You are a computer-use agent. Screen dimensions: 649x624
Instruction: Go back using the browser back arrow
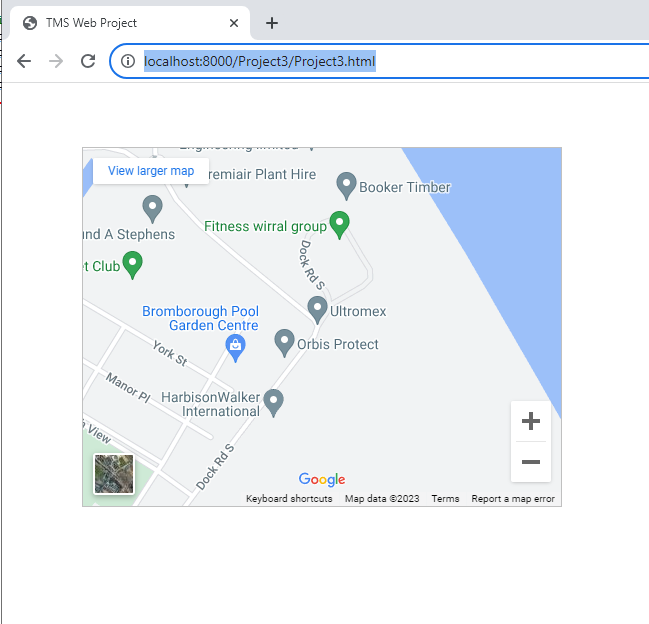(x=24, y=61)
